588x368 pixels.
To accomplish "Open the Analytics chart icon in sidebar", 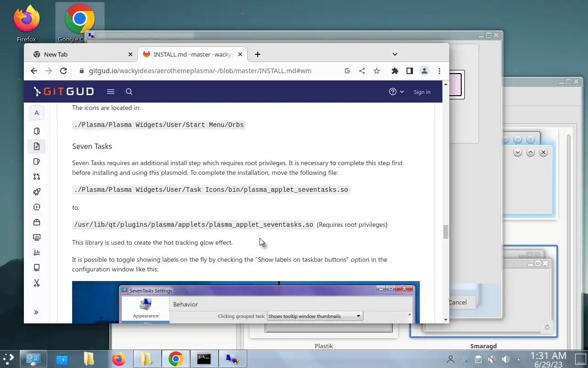I will pos(37,253).
